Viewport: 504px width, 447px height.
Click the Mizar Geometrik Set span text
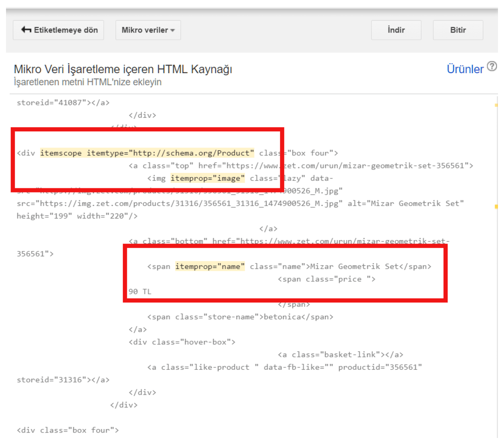355,266
